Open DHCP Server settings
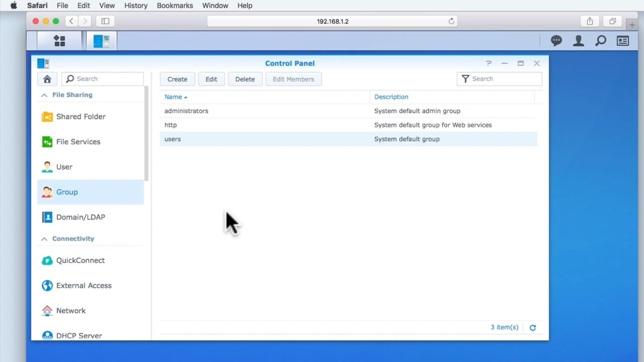644x362 pixels. pyautogui.click(x=91, y=335)
